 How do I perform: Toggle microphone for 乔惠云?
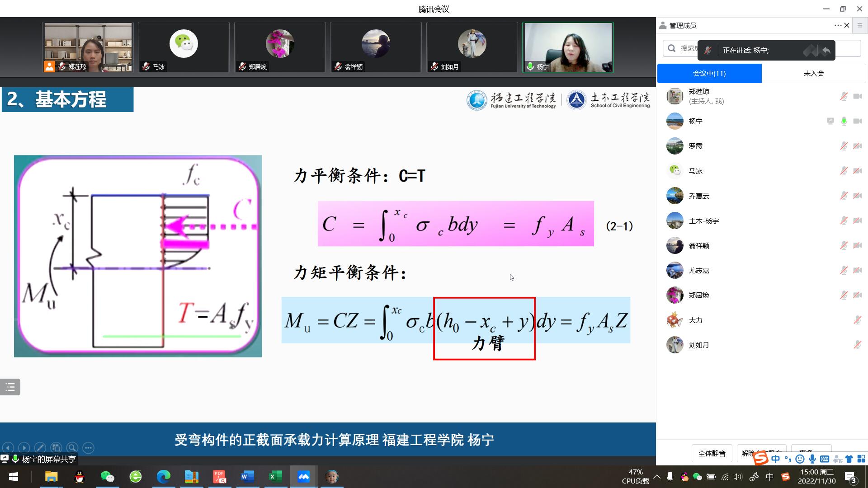pos(844,196)
